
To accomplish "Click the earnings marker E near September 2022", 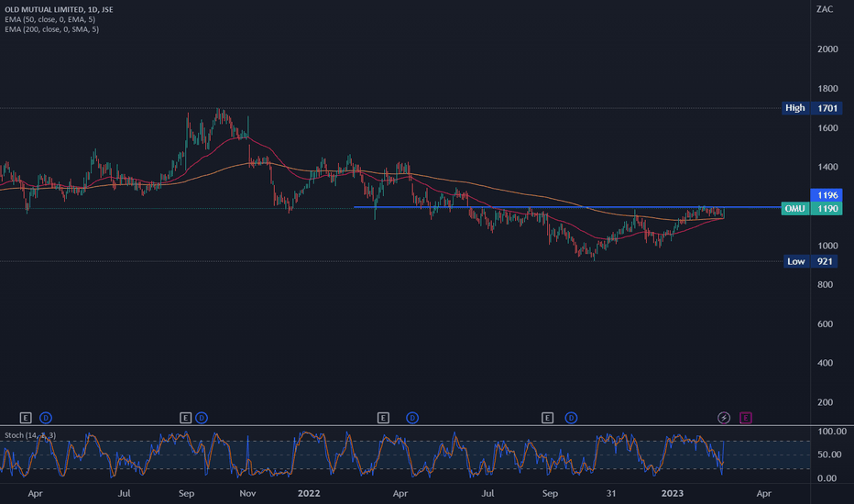I will coord(547,418).
